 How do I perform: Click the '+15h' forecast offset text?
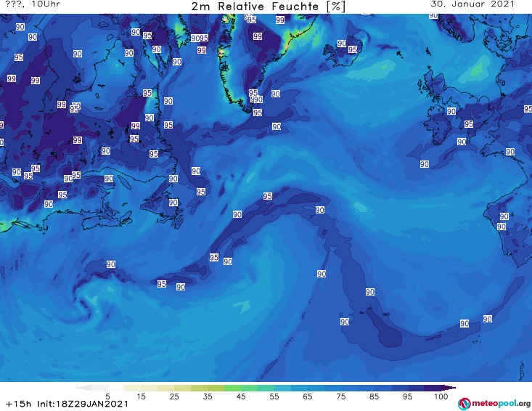tap(19, 404)
